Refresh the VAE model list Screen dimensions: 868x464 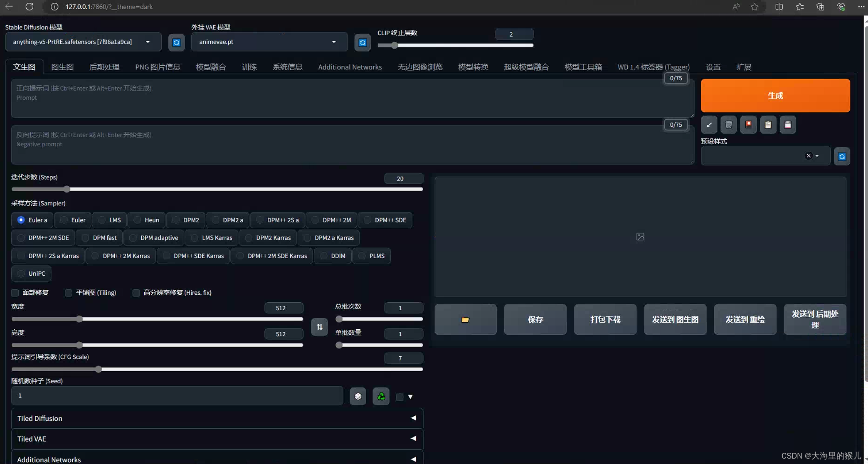coord(362,42)
